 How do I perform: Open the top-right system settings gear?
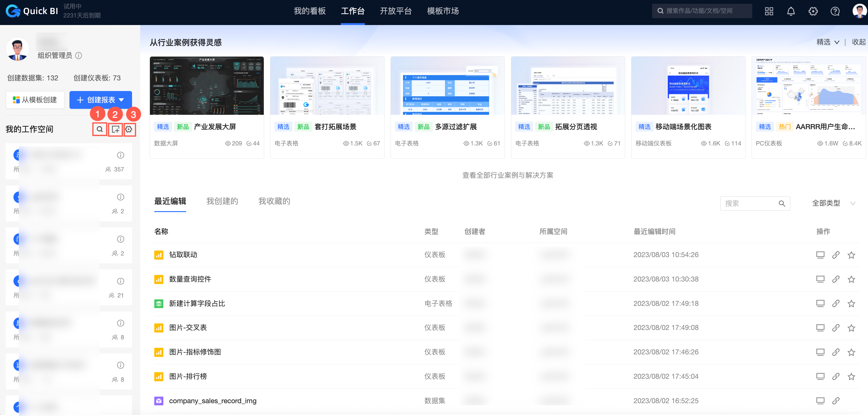point(813,11)
